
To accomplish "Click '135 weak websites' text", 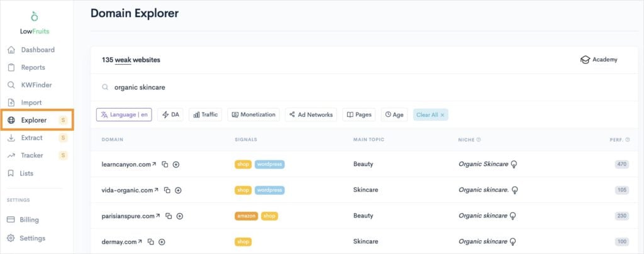I will [x=131, y=60].
